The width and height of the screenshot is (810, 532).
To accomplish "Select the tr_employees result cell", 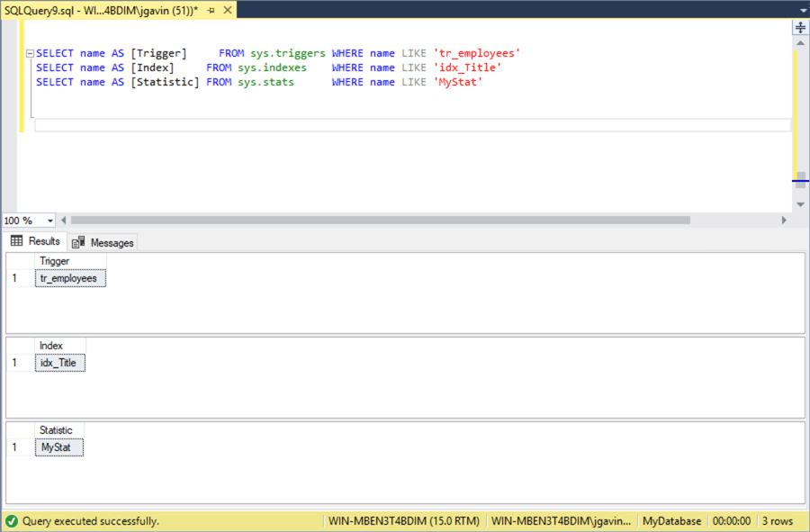I will point(69,278).
